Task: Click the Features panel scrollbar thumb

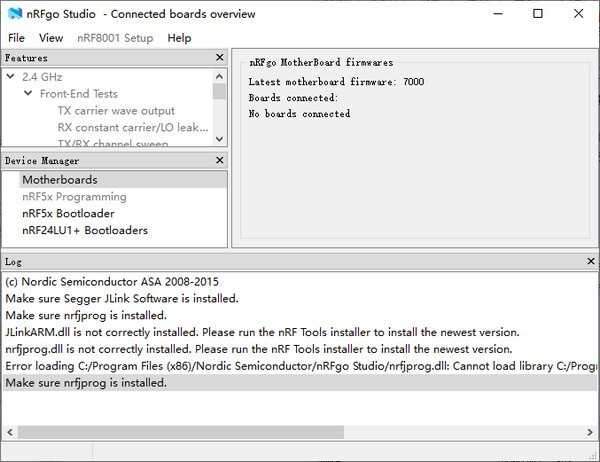Action: coord(219,91)
